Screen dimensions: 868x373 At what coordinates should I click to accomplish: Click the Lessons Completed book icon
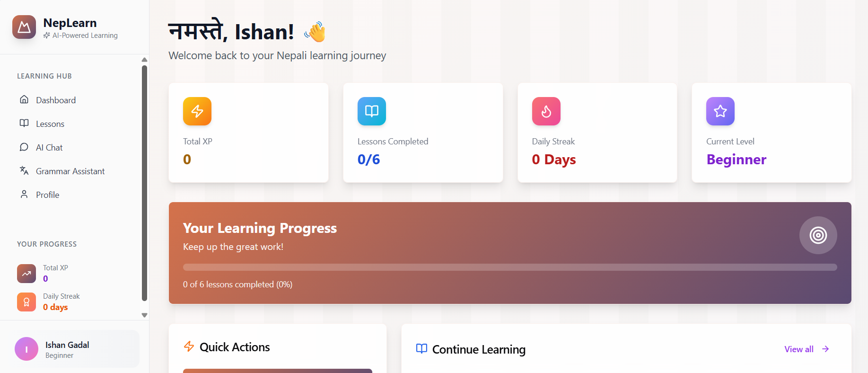pos(372,111)
